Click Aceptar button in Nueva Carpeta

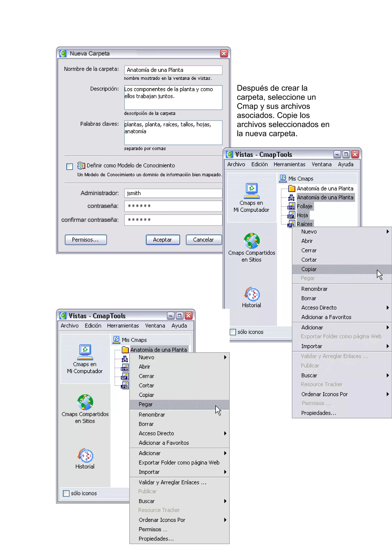163,240
